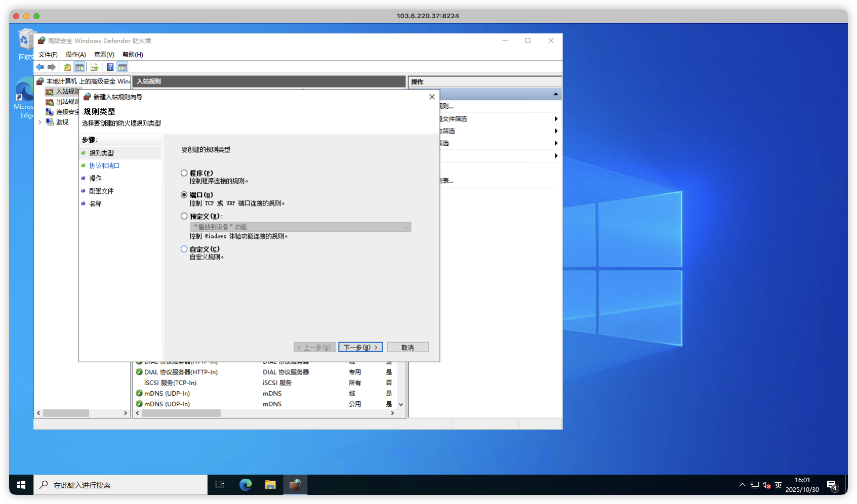The image size is (857, 504).
Task: Open Microsoft Edge from the taskbar
Action: coord(246,485)
